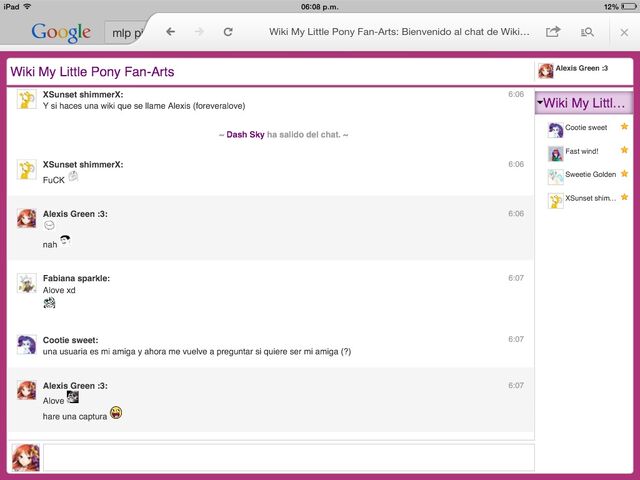Select Cootie sweet in the user list
Screen dimensions: 640x480
(x=586, y=128)
